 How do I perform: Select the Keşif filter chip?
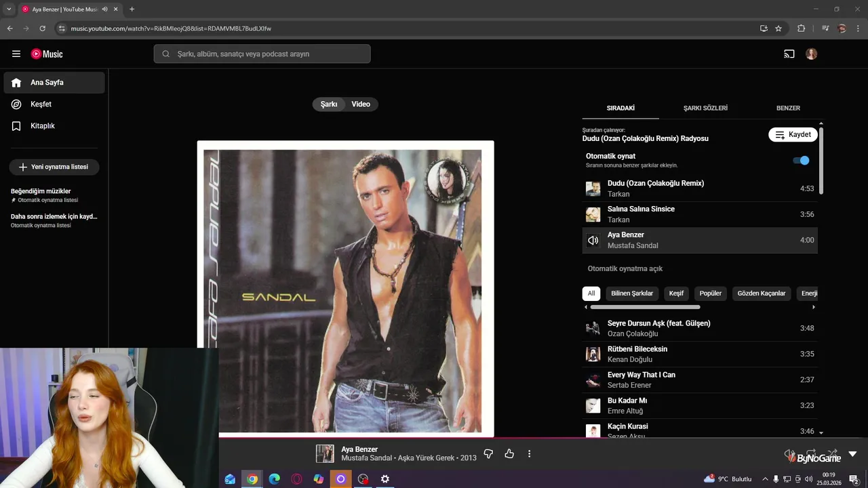coord(676,293)
